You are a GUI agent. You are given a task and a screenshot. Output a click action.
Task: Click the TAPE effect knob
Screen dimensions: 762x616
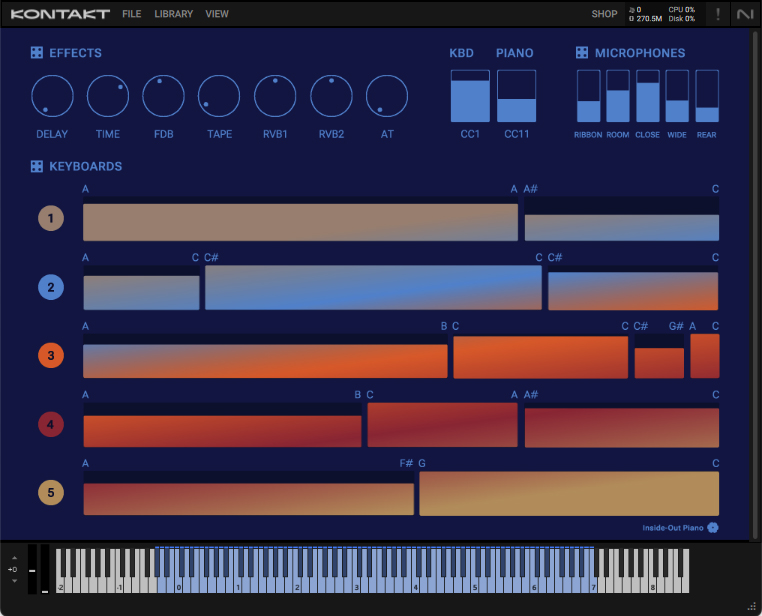[219, 97]
